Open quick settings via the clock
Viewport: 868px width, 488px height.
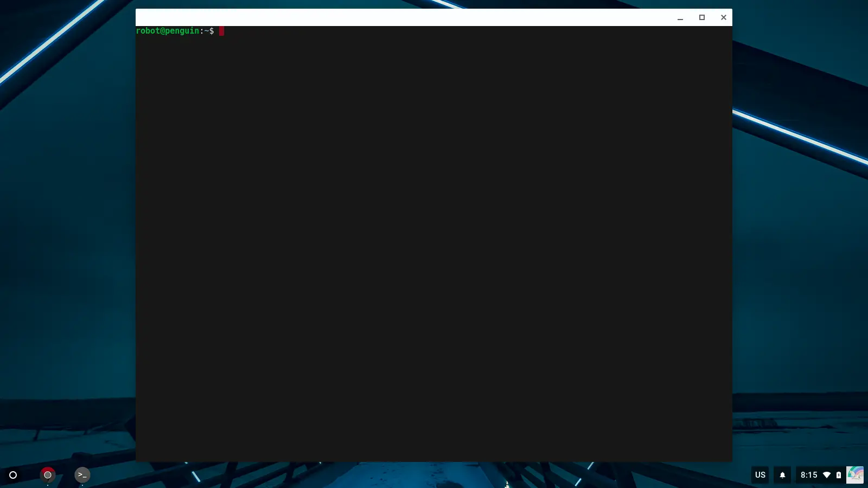(x=809, y=475)
